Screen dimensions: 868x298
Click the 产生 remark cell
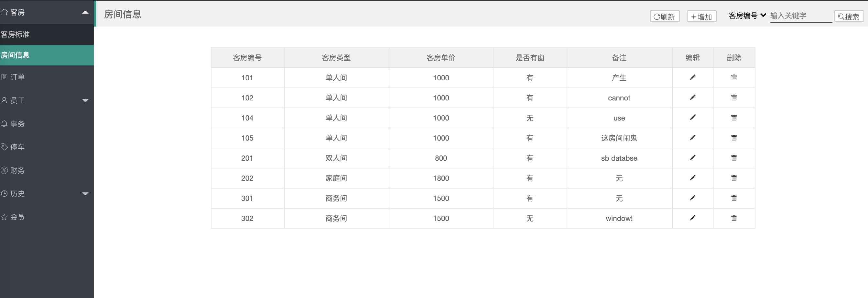619,78
